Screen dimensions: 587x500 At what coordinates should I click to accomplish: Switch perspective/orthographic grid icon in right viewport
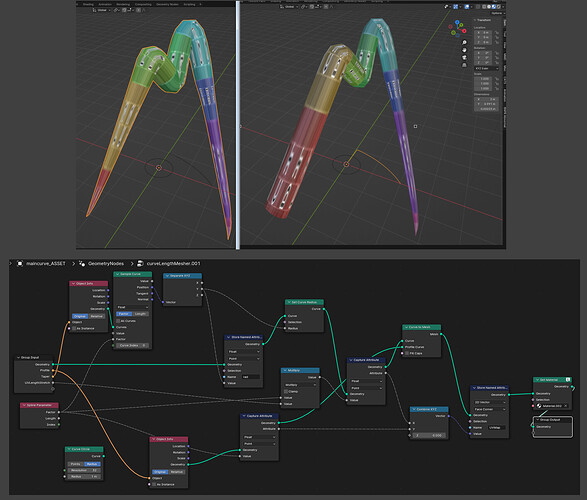point(464,65)
